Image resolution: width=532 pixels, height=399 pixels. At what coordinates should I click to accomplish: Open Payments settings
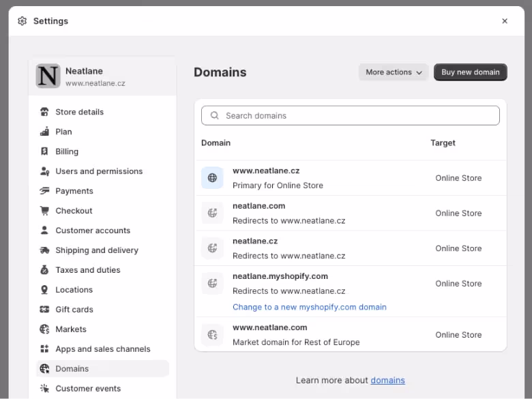[x=102, y=191]
